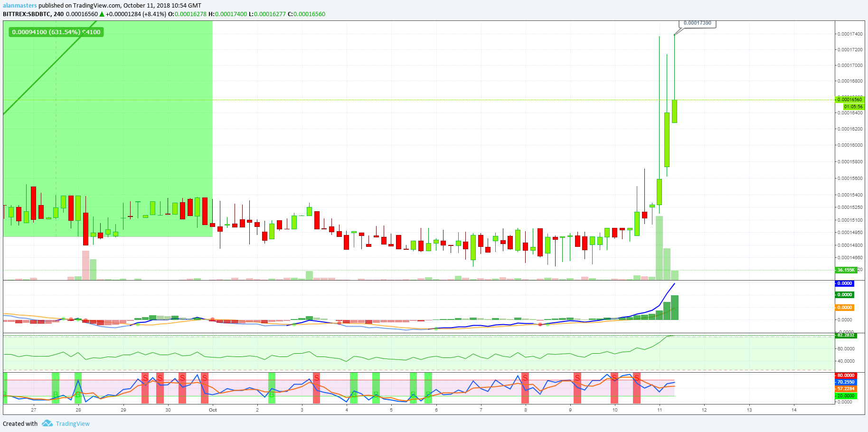868x432 pixels.
Task: Click the 01:05:56 candle countdown label
Action: [853, 107]
